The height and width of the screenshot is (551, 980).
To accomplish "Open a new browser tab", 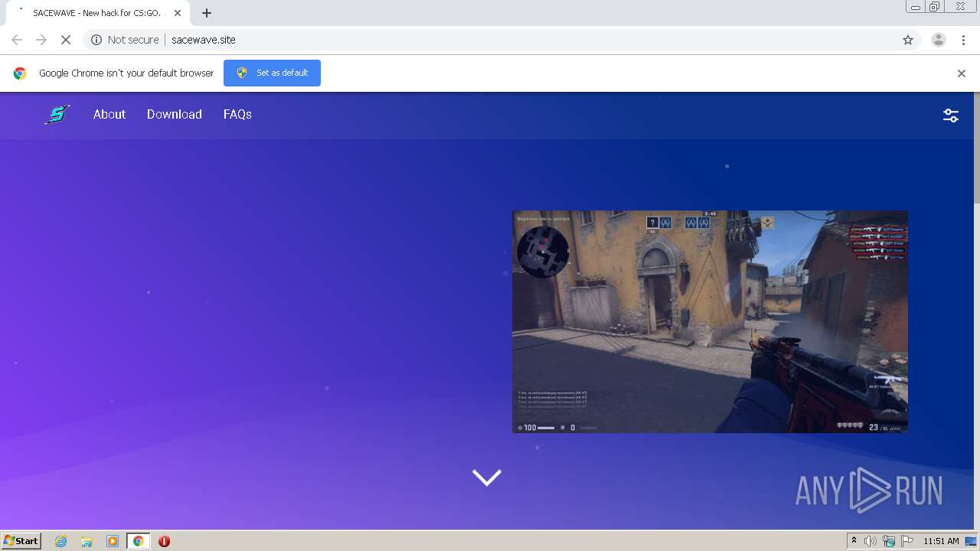I will click(207, 13).
